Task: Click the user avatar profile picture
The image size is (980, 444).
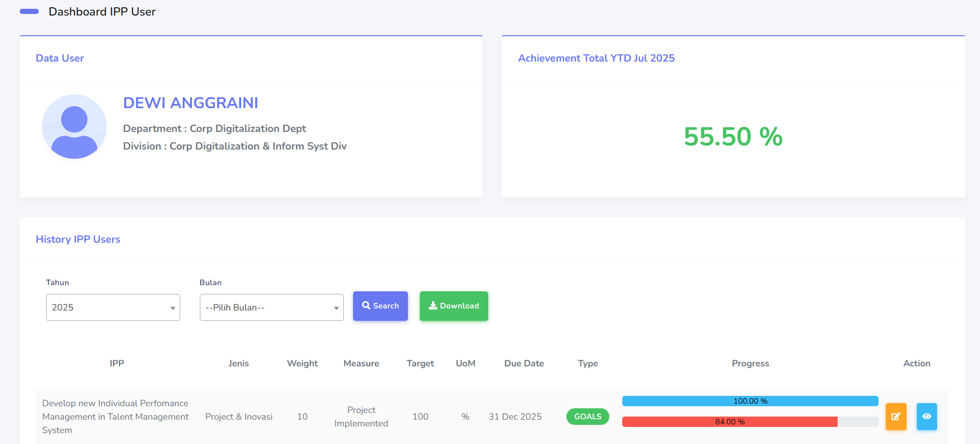Action: click(x=74, y=127)
